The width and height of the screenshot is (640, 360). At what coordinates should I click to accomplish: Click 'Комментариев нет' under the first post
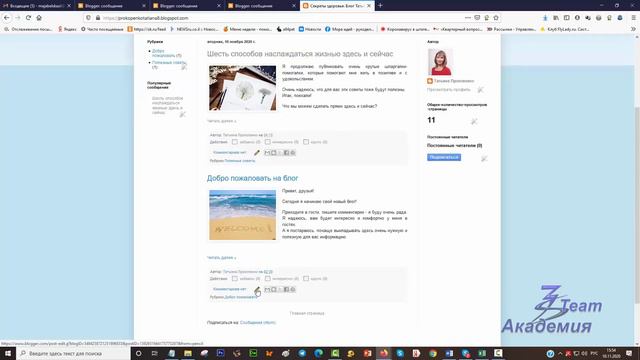point(229,152)
